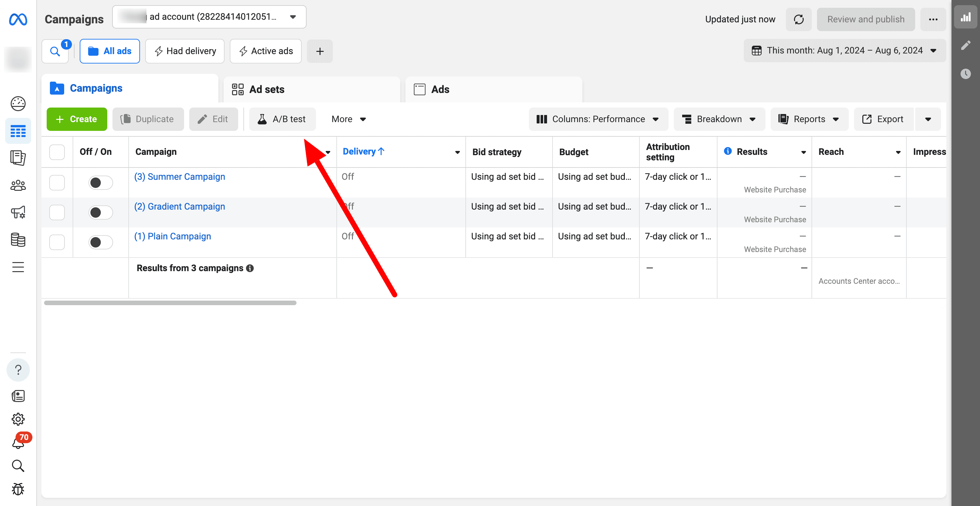Toggle on the Summer Campaign switch
The image size is (980, 506).
(x=100, y=182)
